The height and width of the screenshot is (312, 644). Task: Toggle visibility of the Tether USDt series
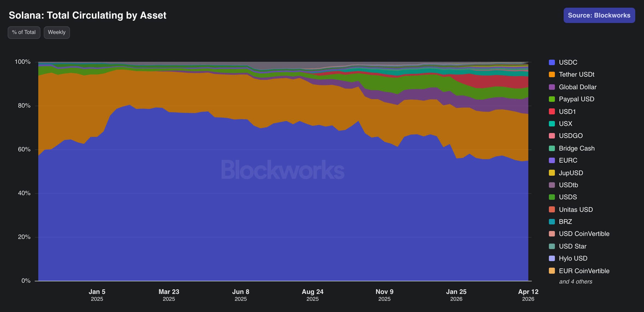(x=551, y=74)
